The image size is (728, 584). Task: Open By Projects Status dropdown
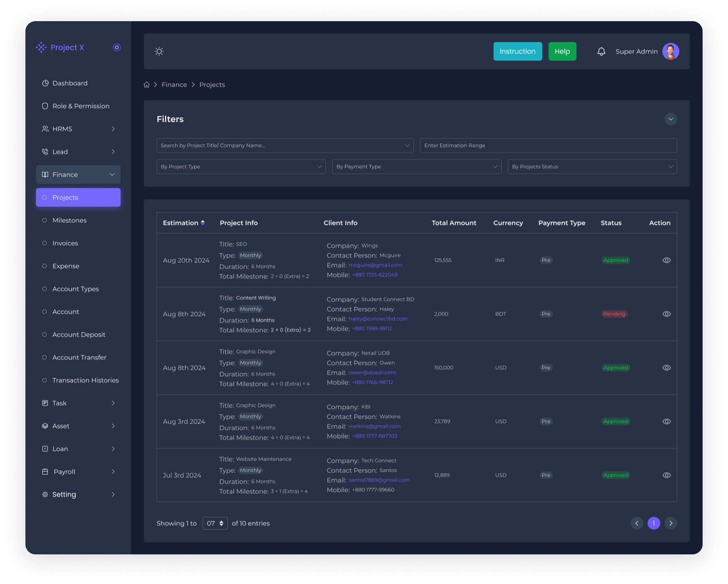pos(593,167)
